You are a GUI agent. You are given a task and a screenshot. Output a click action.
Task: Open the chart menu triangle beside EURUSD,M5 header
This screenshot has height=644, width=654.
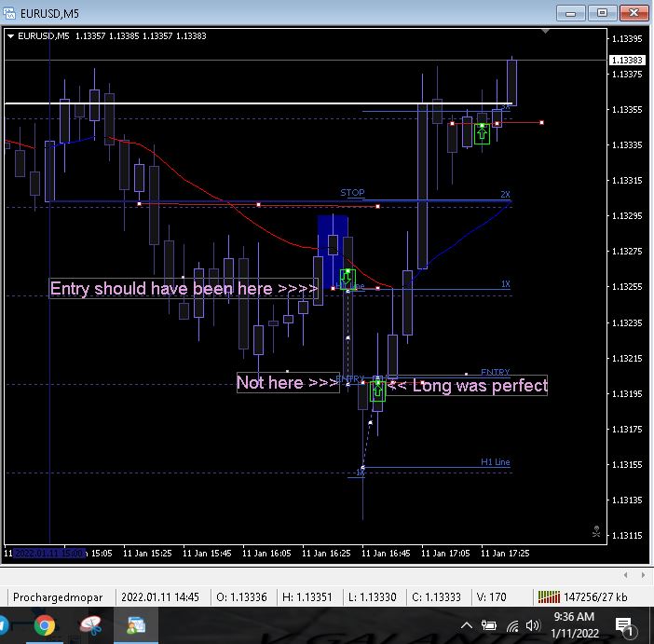(10, 36)
